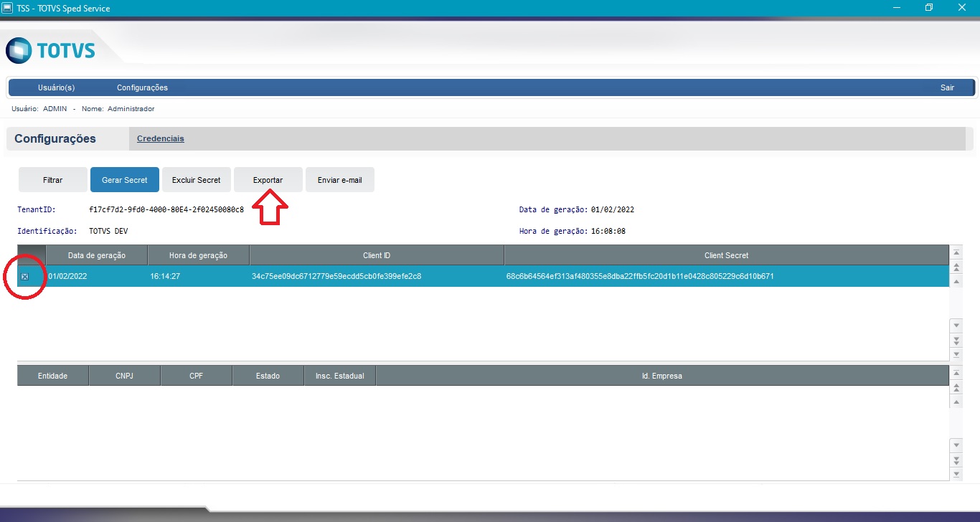
Task: Move up one row in Entidade grid
Action: pos(956,402)
